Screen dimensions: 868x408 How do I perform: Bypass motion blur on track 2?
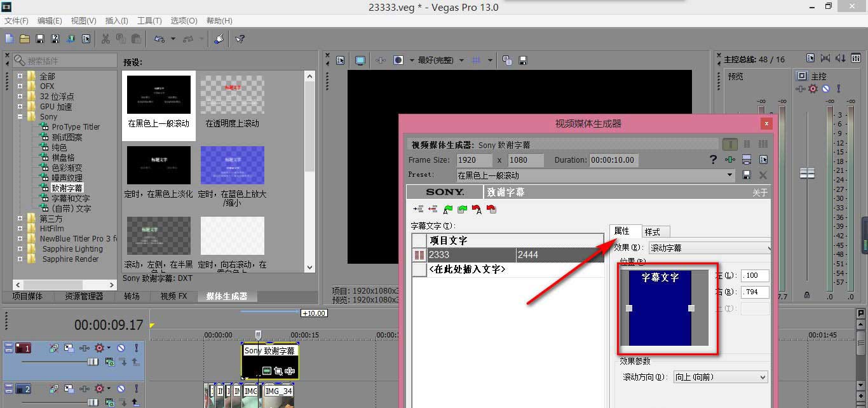point(53,389)
